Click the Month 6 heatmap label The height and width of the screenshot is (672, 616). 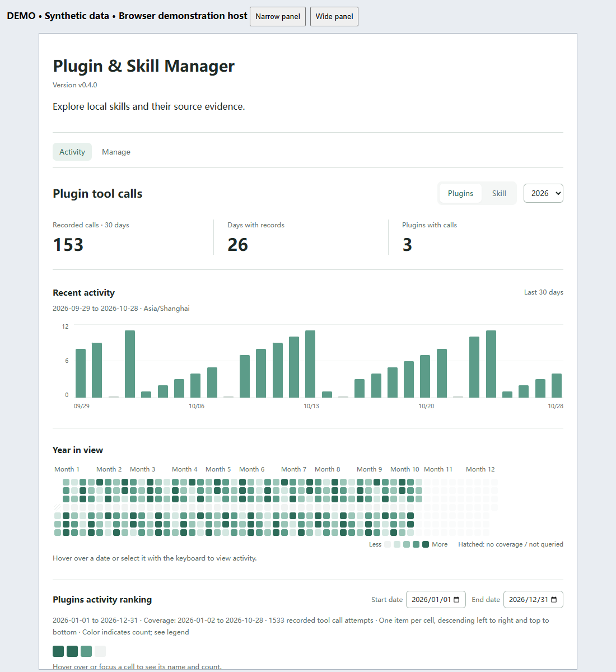click(x=252, y=469)
